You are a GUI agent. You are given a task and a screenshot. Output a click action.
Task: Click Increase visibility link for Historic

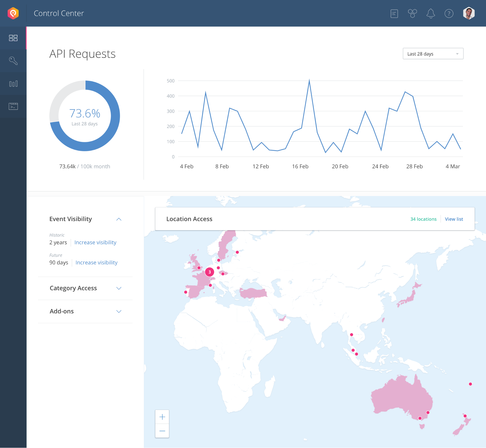point(95,242)
